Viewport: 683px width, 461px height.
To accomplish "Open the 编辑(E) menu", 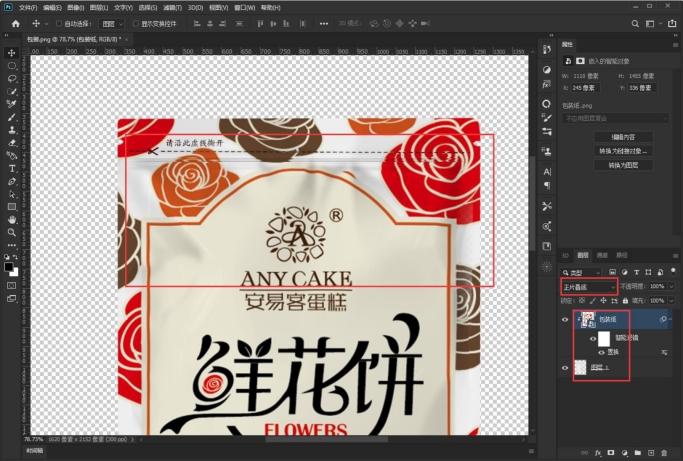I will click(x=52, y=7).
